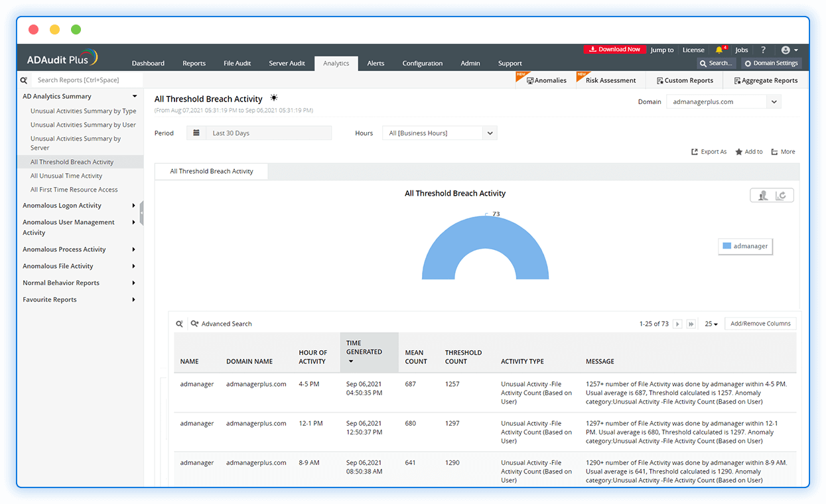Screen dimensions: 826x504
Task: Open the Hours business hours dropdown
Action: point(490,133)
